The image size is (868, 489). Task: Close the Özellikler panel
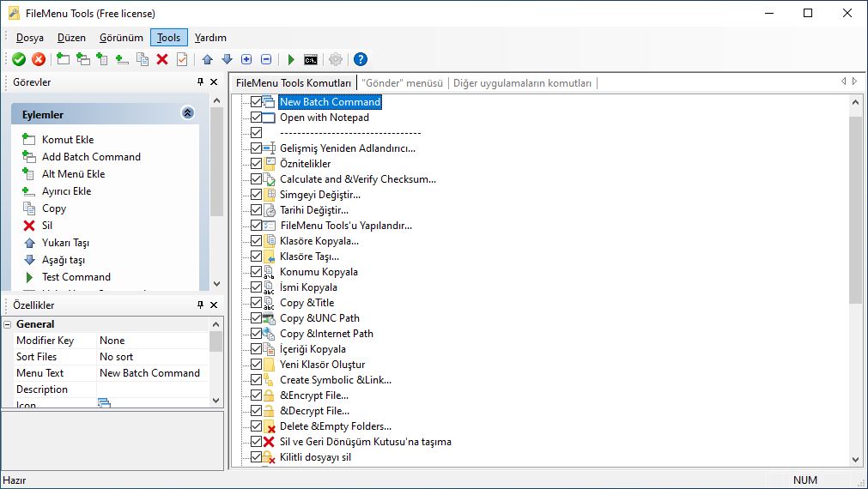pyautogui.click(x=215, y=305)
